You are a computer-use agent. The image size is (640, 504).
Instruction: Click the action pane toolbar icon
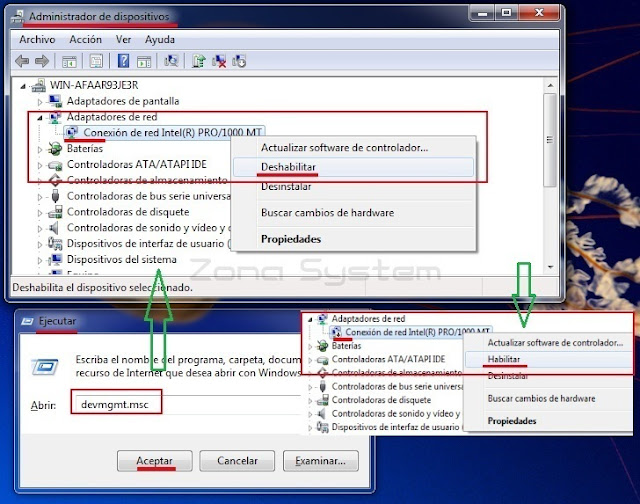(x=144, y=62)
